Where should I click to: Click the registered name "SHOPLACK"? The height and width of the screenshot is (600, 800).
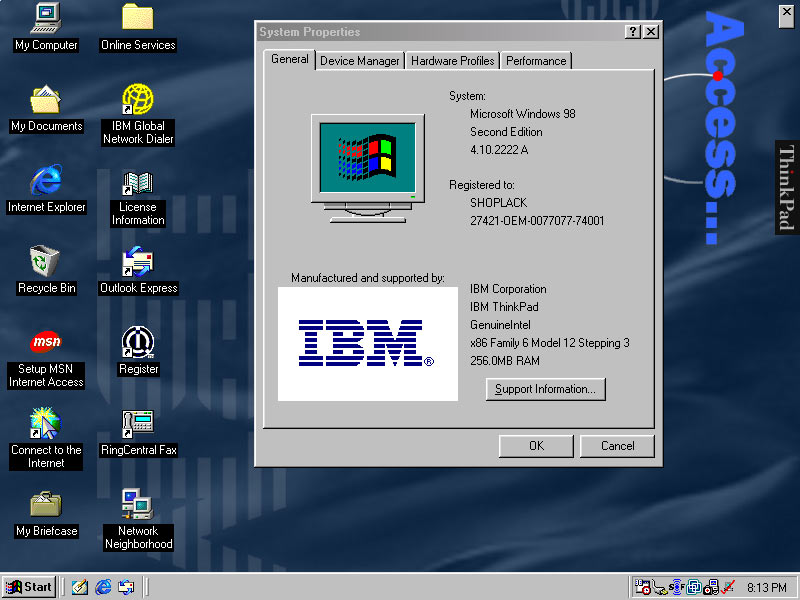(x=498, y=203)
